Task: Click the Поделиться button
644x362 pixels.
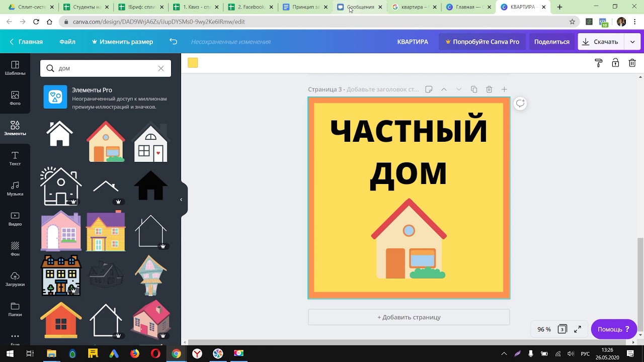Action: tap(551, 42)
